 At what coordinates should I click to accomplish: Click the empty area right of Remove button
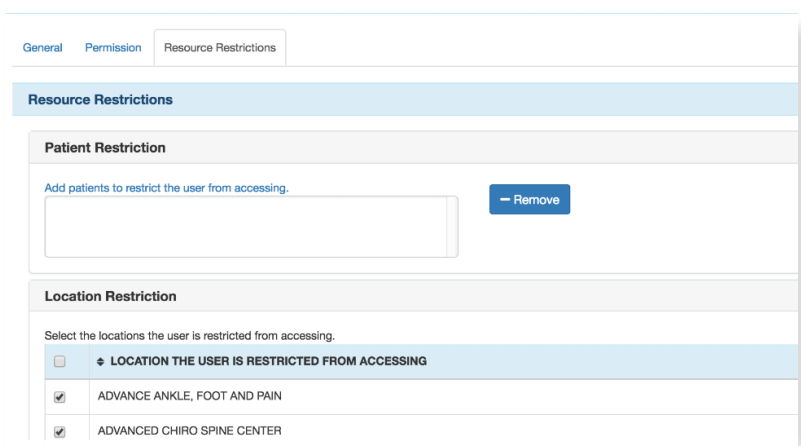click(680, 200)
